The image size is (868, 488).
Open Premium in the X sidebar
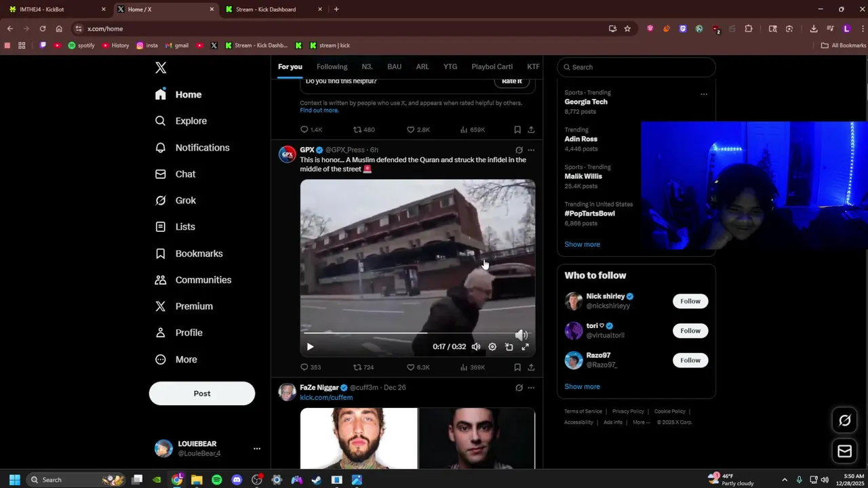pyautogui.click(x=184, y=306)
